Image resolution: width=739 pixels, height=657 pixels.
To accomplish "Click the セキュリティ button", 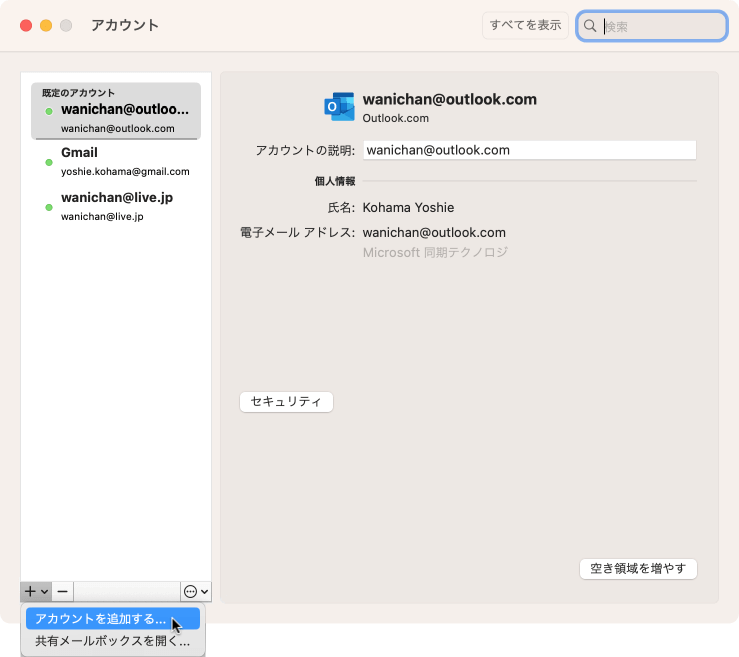I will coord(286,402).
